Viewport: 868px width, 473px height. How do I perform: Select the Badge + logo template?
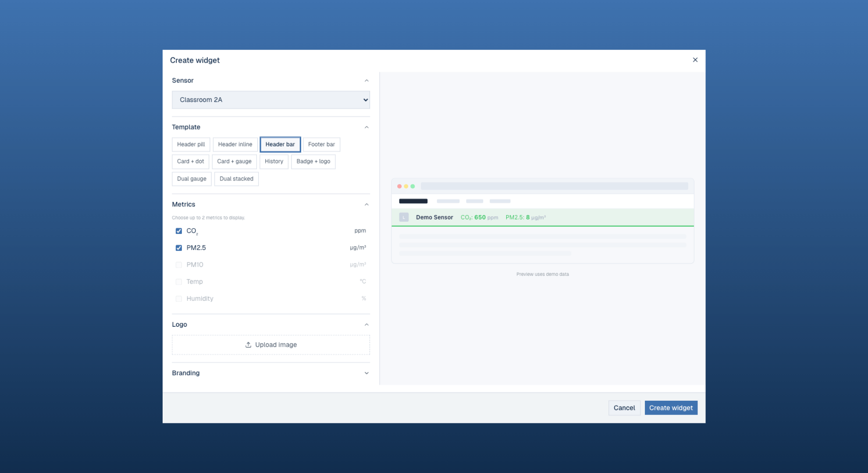tap(313, 162)
